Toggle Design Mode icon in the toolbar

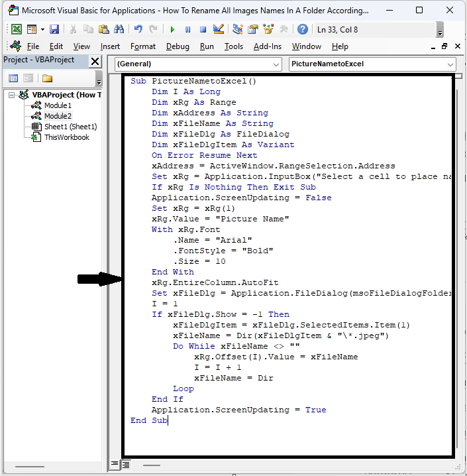click(219, 29)
